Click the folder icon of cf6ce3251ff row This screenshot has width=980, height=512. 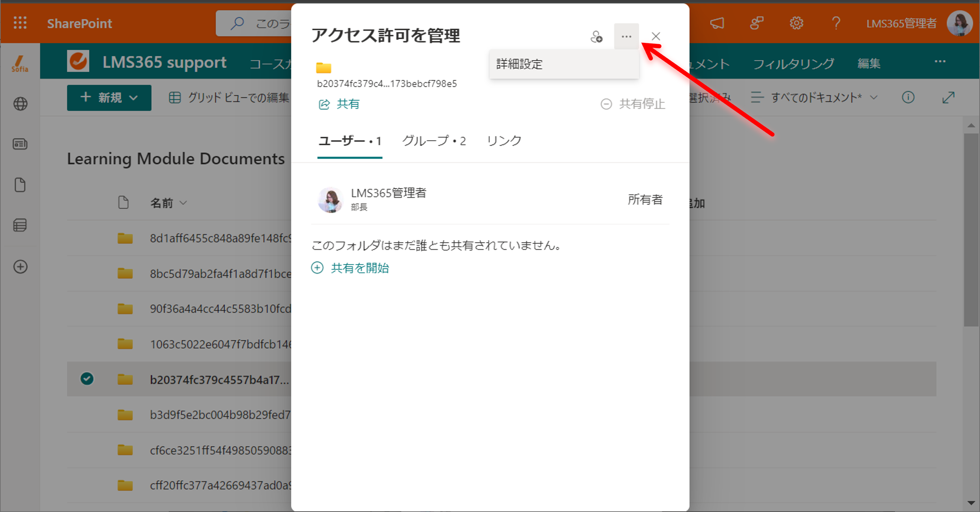125,450
